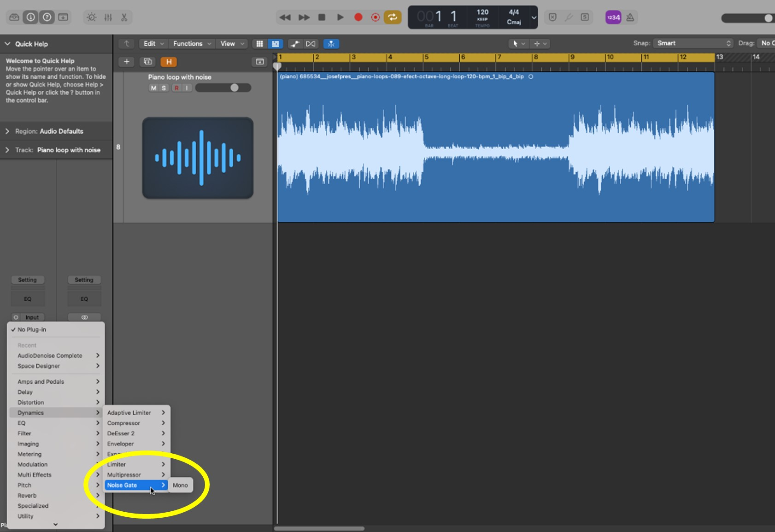
Task: Toggle input monitoring I on the track
Action: (187, 88)
